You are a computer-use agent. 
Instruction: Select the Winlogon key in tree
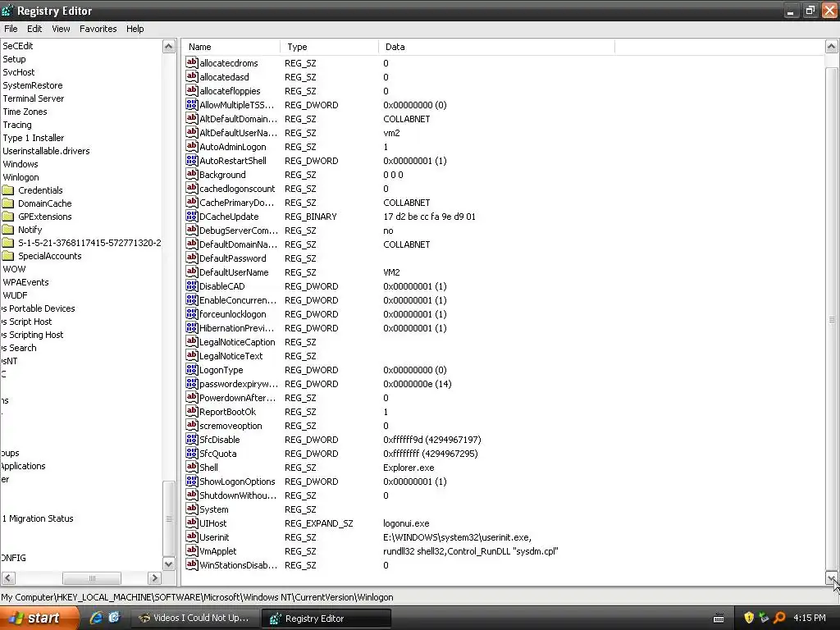(x=21, y=177)
